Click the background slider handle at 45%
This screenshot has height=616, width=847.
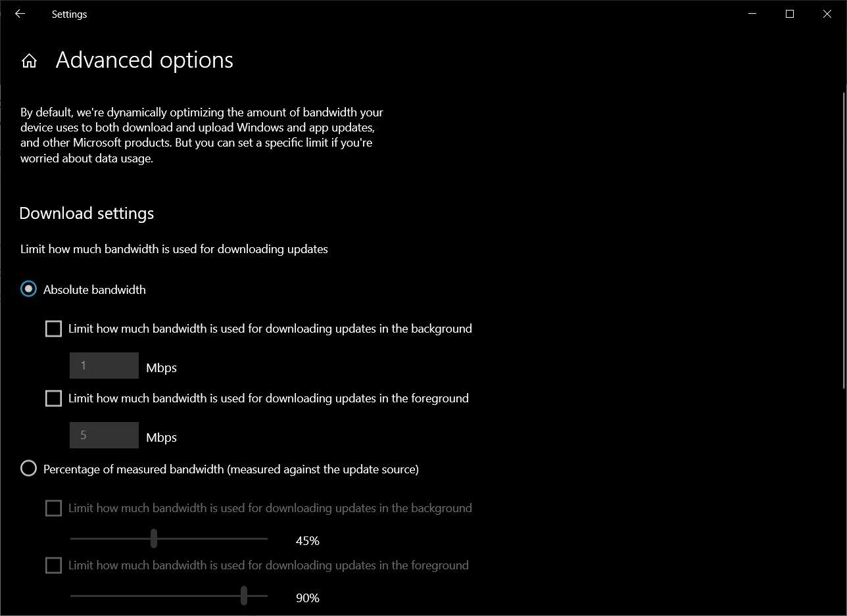pos(154,538)
